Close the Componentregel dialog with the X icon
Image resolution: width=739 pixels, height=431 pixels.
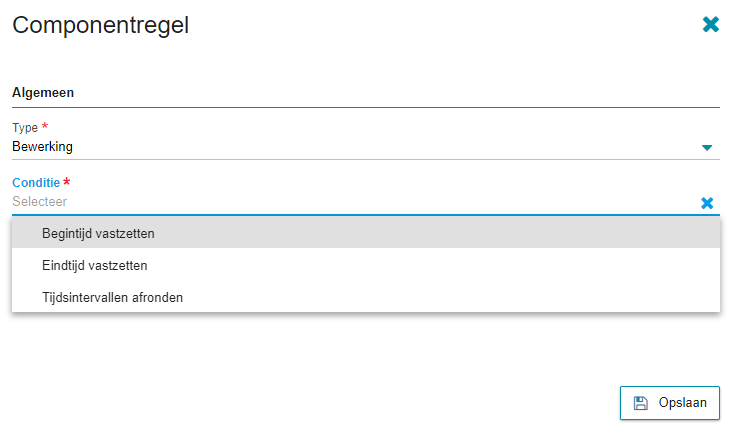710,25
